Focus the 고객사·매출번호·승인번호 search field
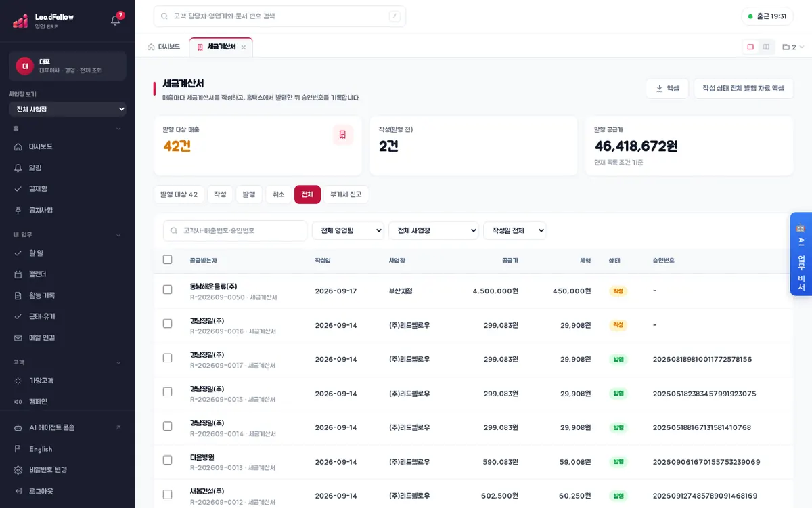Screen dimensions: 812x508 pos(235,230)
